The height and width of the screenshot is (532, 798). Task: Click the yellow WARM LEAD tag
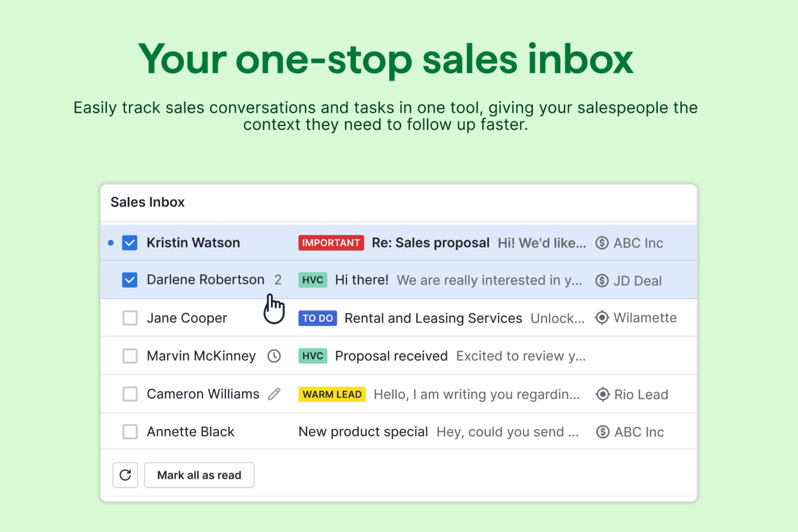332,395
